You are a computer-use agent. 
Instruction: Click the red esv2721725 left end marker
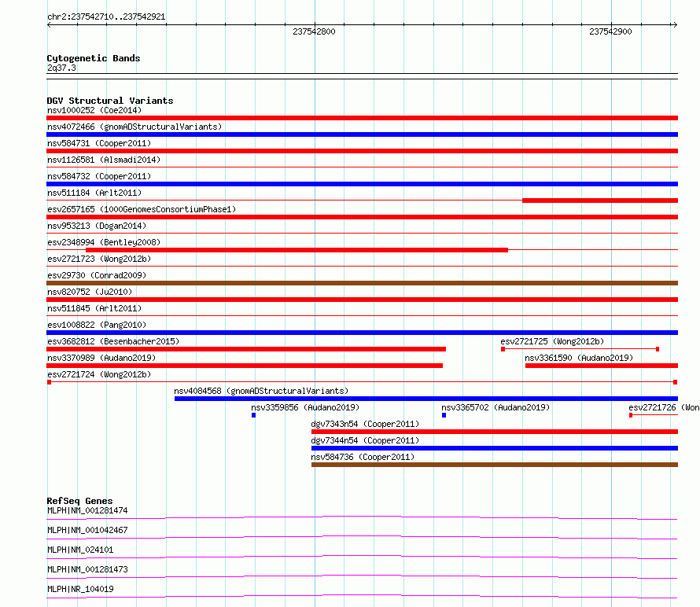[503, 349]
